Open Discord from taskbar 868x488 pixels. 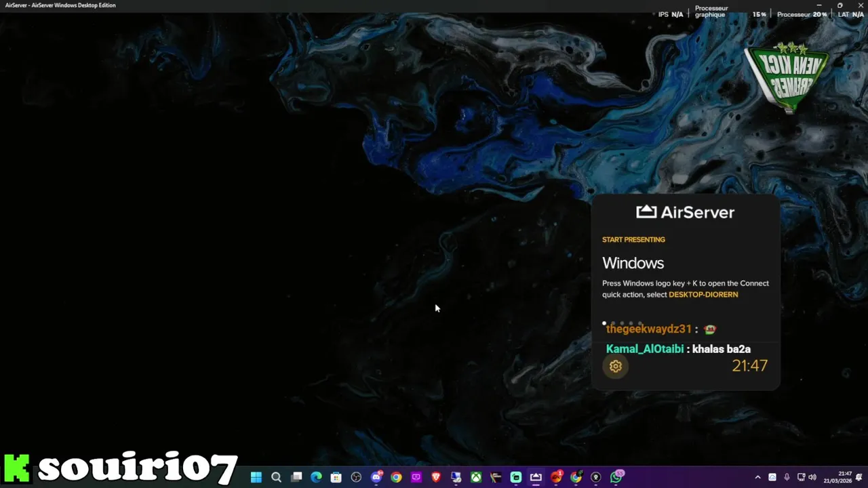376,478
